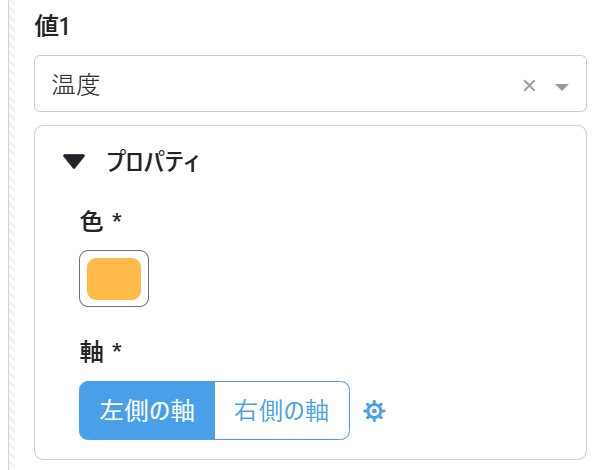
Task: Click the 色 field label
Action: coord(91,219)
